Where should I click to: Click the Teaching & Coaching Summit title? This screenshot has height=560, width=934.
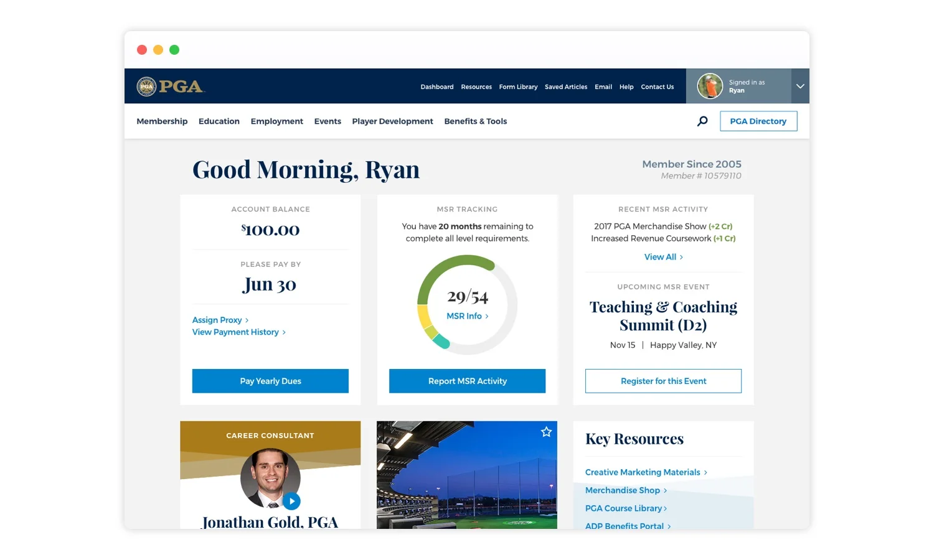pyautogui.click(x=663, y=316)
